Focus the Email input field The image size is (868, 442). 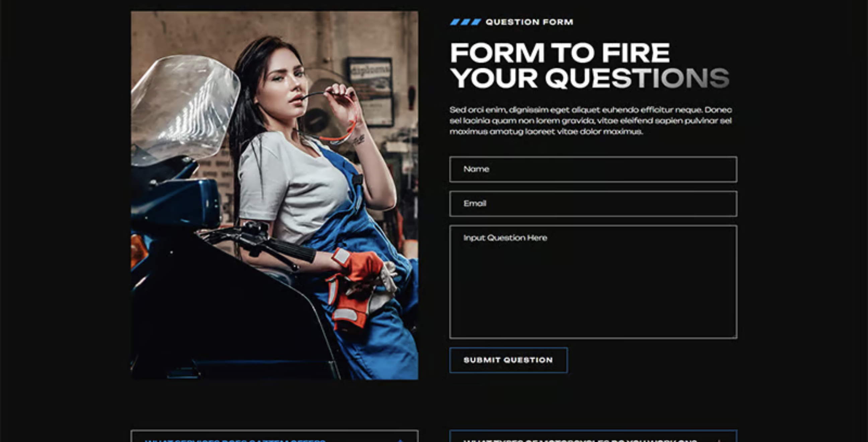click(x=593, y=204)
